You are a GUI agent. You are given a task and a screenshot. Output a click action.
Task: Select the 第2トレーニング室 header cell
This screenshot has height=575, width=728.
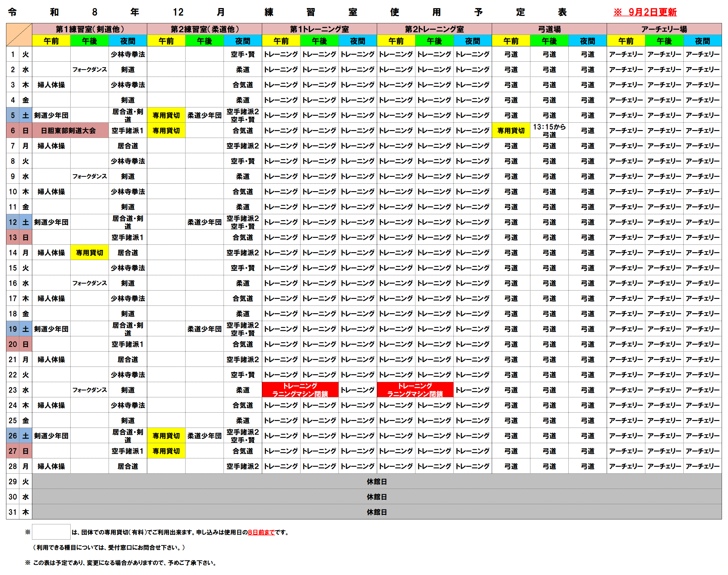click(434, 29)
